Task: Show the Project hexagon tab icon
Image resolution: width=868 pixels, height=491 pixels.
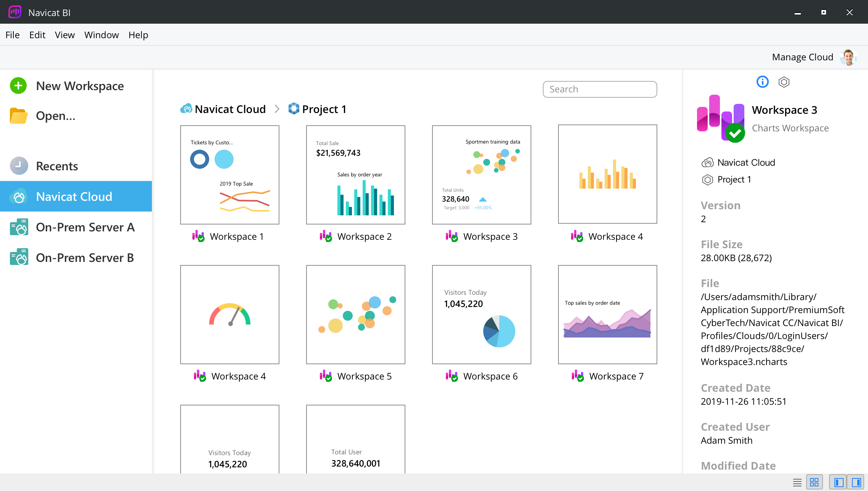Action: pos(784,82)
